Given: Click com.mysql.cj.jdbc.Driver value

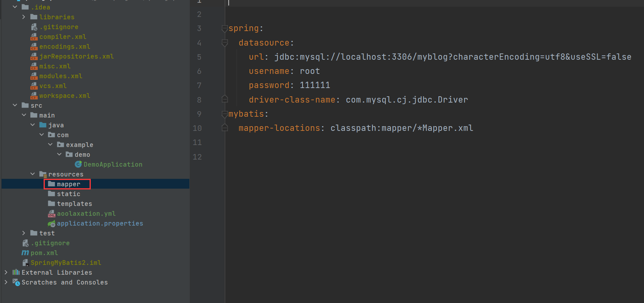Looking at the screenshot, I should [x=407, y=100].
